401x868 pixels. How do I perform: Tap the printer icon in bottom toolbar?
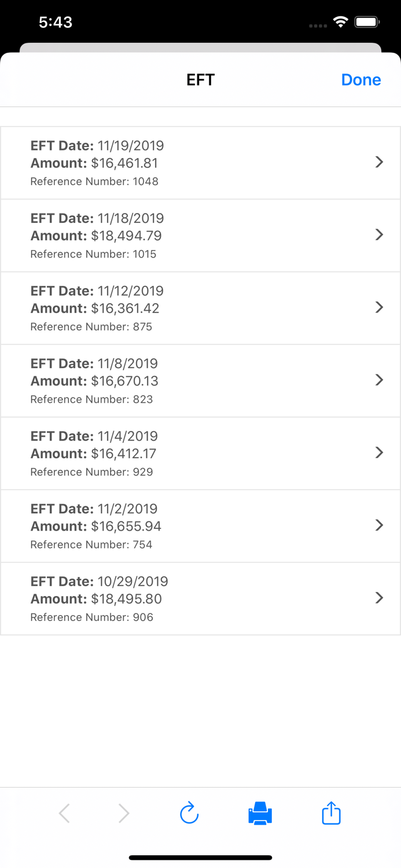point(260,813)
